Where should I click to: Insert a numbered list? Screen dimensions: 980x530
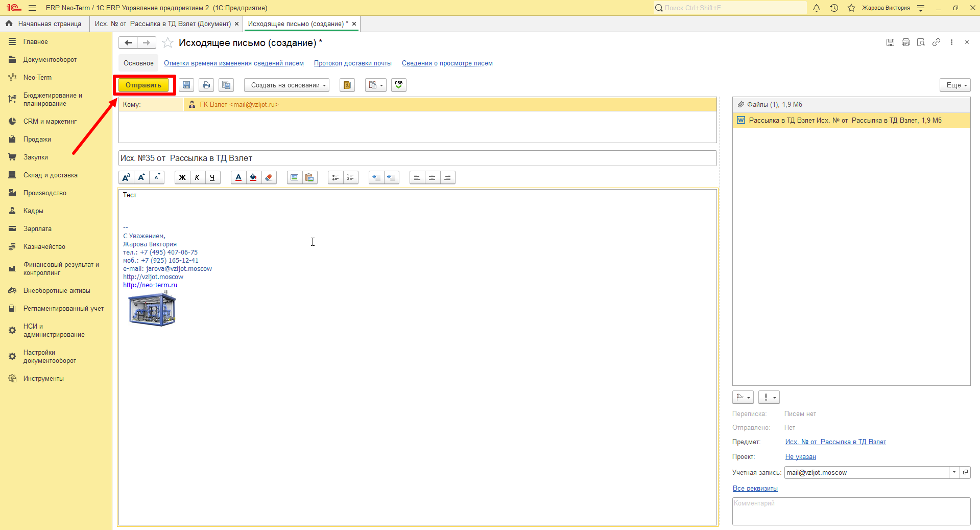coord(350,177)
